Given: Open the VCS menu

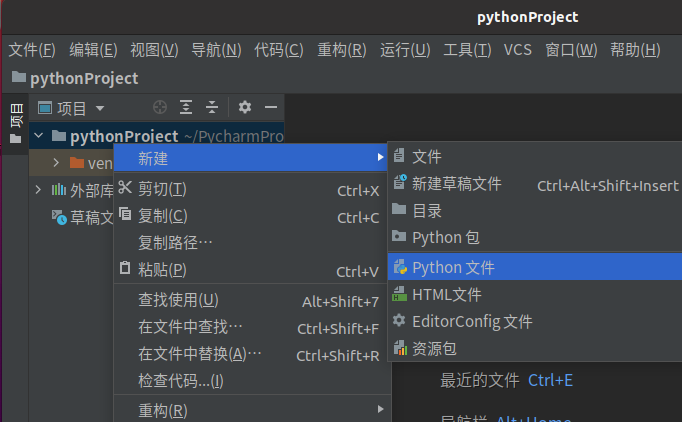Looking at the screenshot, I should (518, 50).
